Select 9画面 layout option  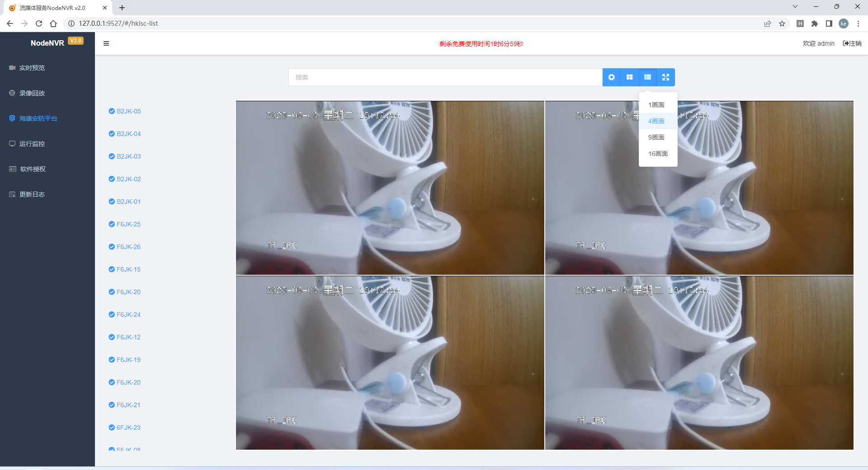coord(658,137)
